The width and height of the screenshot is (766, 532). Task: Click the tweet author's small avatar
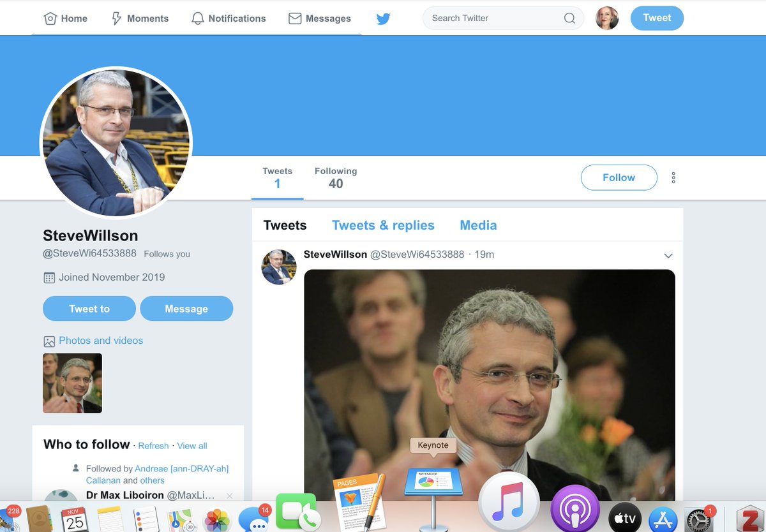tap(279, 267)
